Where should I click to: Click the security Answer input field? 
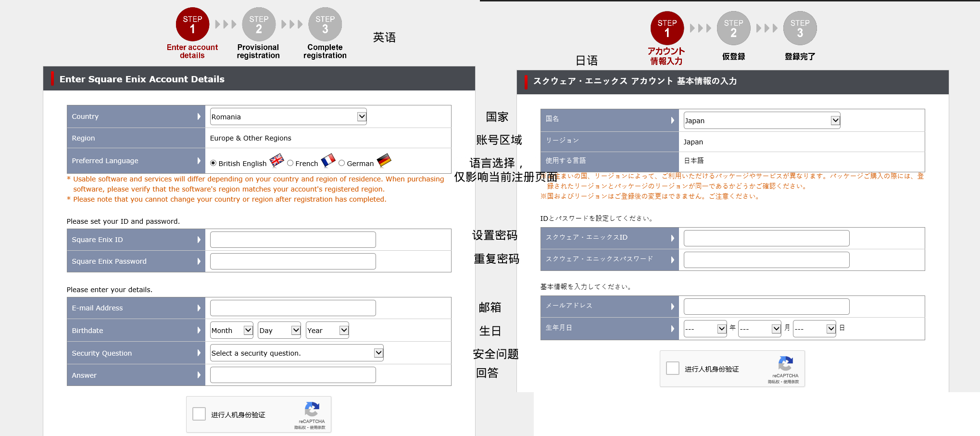coord(293,375)
